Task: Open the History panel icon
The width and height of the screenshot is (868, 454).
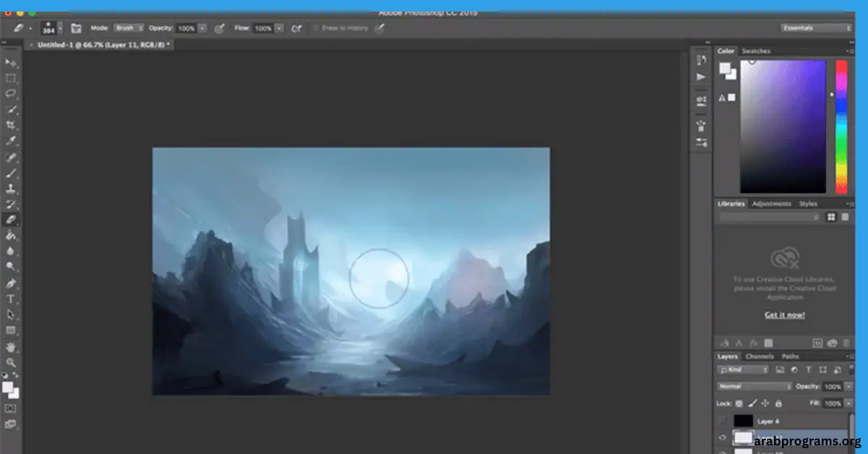Action: [701, 61]
